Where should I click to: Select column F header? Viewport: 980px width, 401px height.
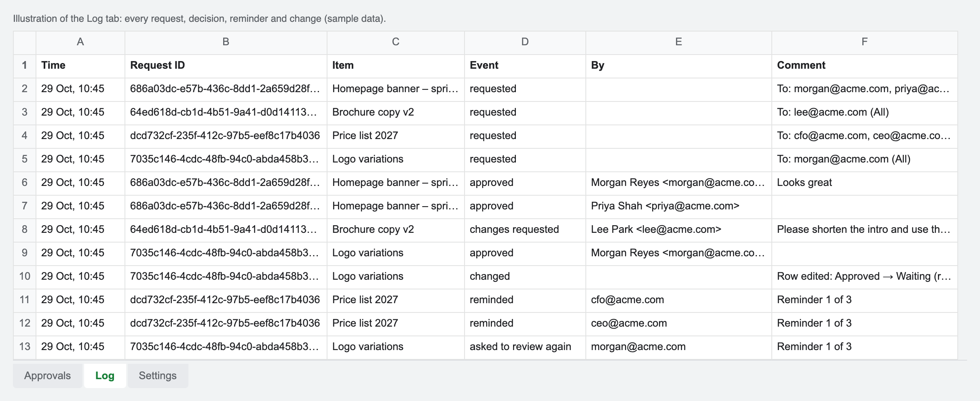tap(865, 42)
